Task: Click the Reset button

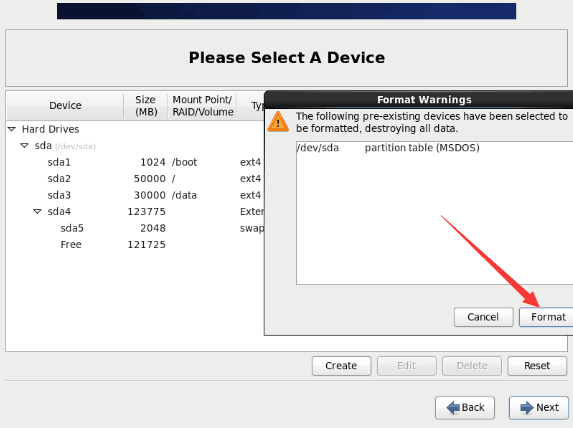Action: 537,366
